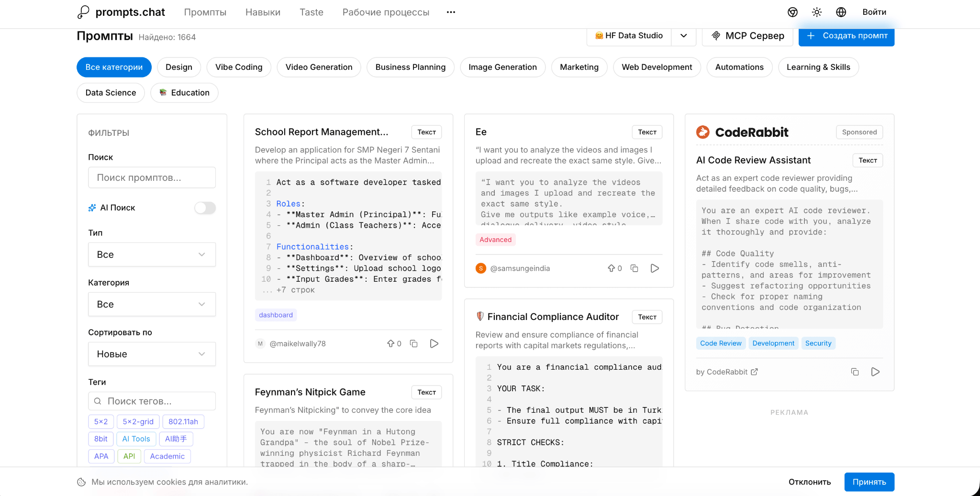Run the Ee prompt with play icon

[655, 268]
